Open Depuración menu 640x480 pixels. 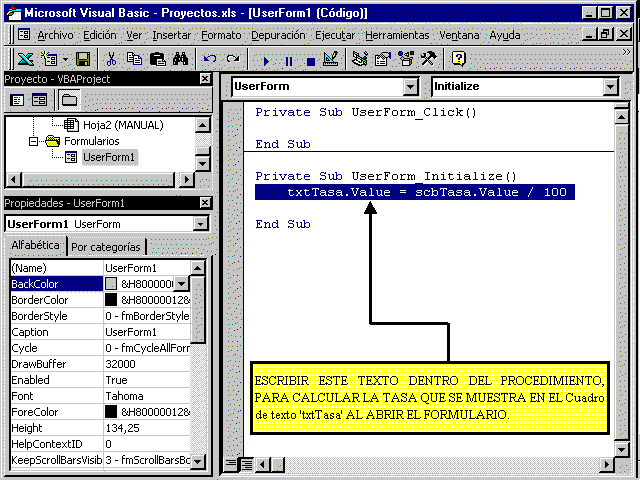pyautogui.click(x=278, y=36)
